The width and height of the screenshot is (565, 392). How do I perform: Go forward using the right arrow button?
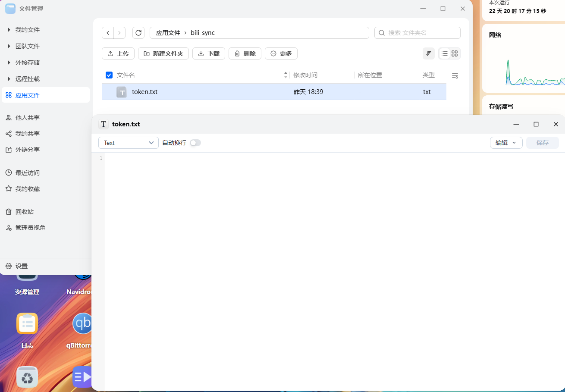pos(119,33)
